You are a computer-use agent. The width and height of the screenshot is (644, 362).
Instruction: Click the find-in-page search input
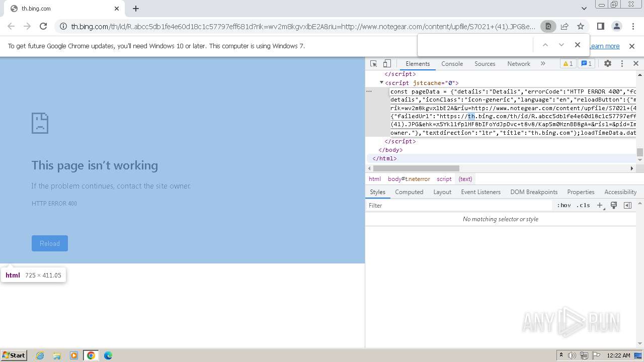click(x=475, y=45)
